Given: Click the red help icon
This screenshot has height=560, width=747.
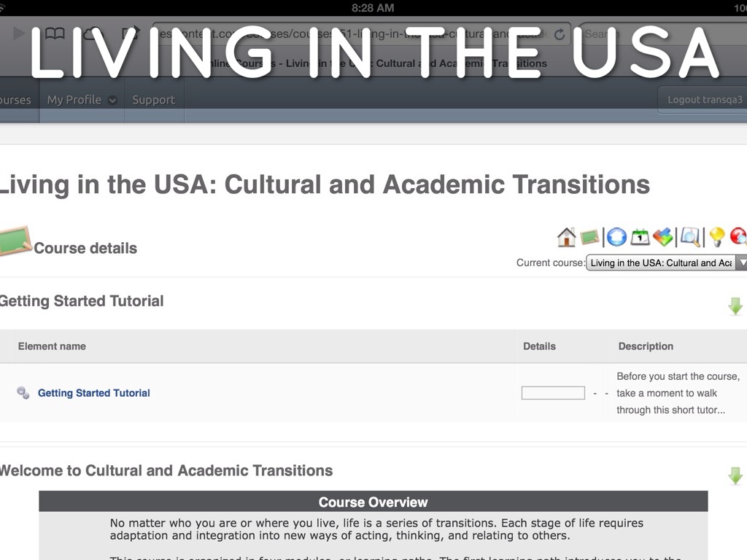Looking at the screenshot, I should pos(739,237).
